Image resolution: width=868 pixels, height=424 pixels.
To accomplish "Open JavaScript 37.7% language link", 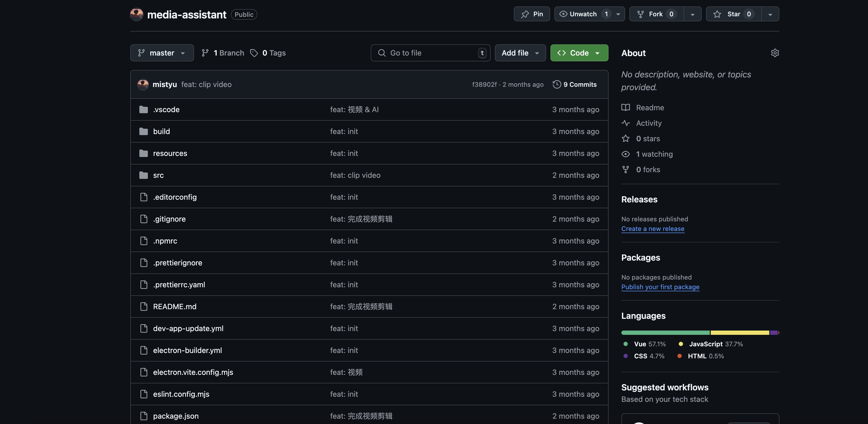I will 710,344.
